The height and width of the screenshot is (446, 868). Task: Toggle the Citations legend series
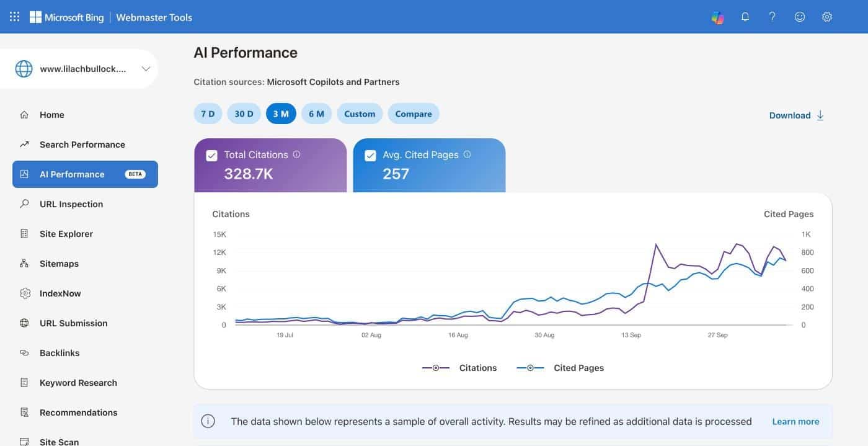459,368
